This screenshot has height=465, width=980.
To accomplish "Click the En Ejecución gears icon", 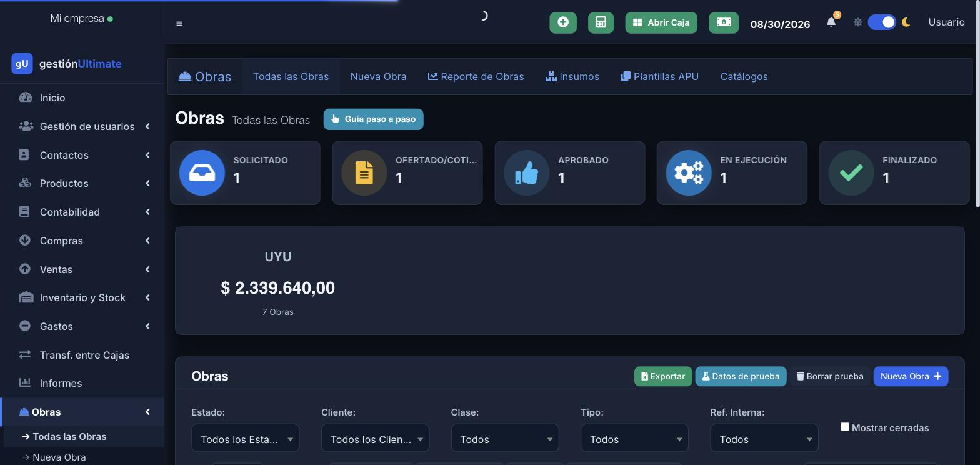I will (689, 172).
